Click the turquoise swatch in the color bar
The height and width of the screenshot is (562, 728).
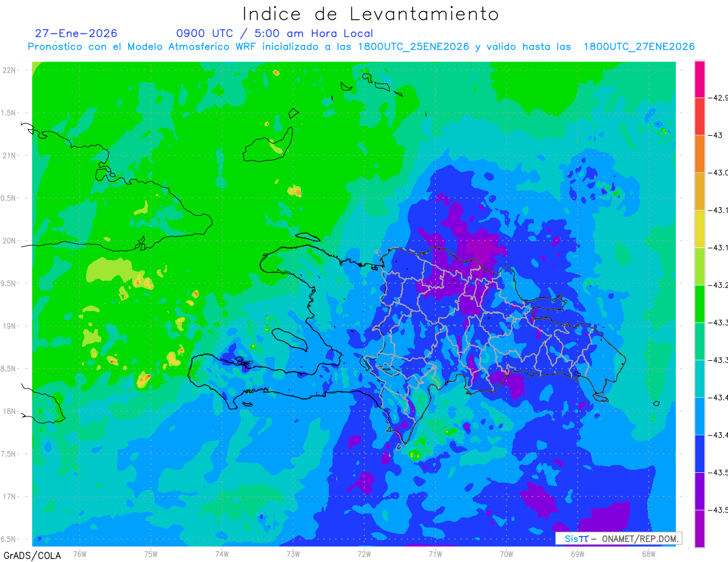[699, 378]
